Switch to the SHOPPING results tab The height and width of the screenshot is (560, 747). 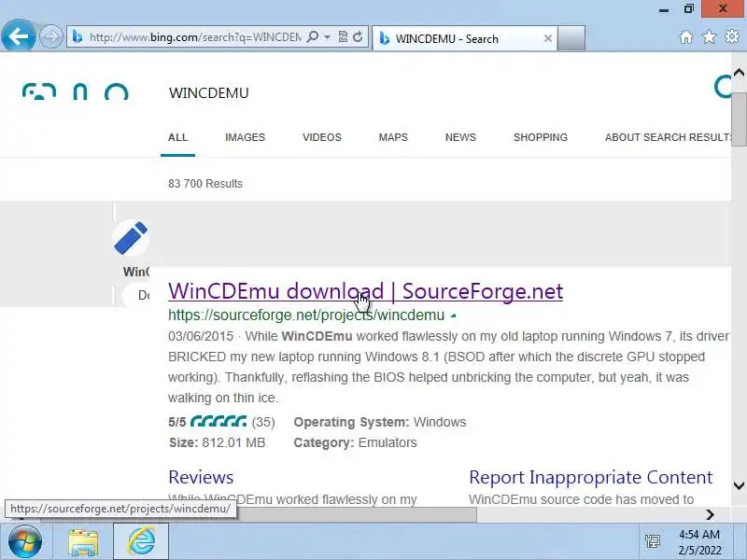[x=541, y=137]
